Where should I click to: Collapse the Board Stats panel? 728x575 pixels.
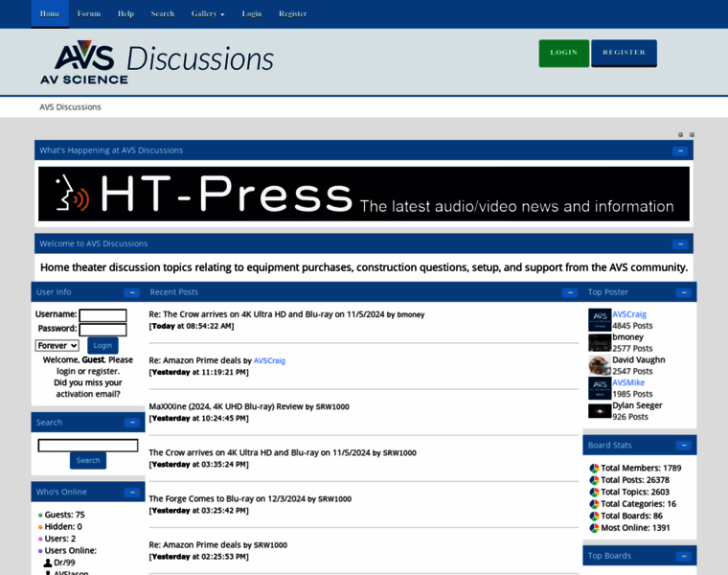point(683,446)
